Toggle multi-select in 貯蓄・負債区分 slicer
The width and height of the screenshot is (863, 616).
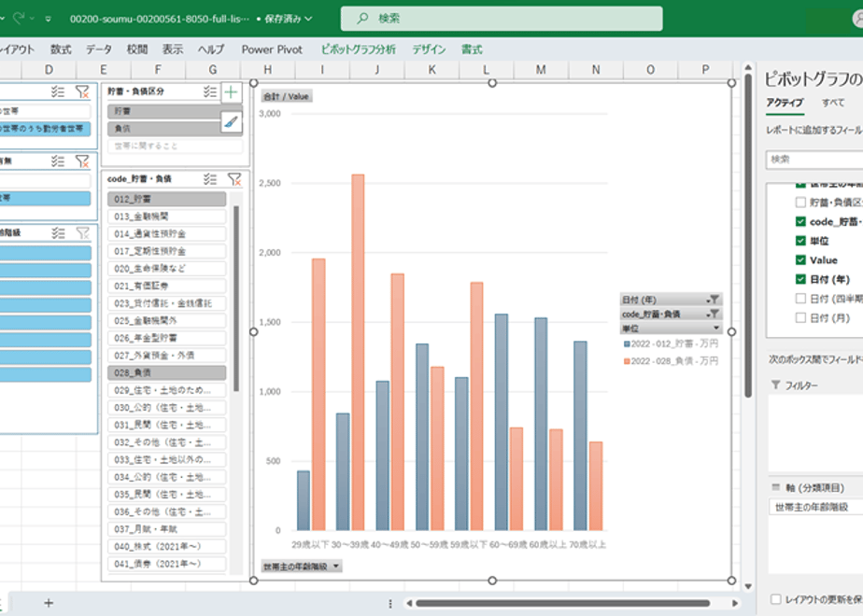(210, 91)
